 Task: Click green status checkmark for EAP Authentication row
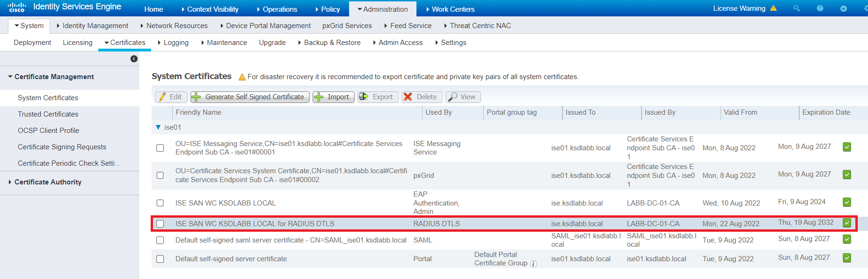click(846, 202)
